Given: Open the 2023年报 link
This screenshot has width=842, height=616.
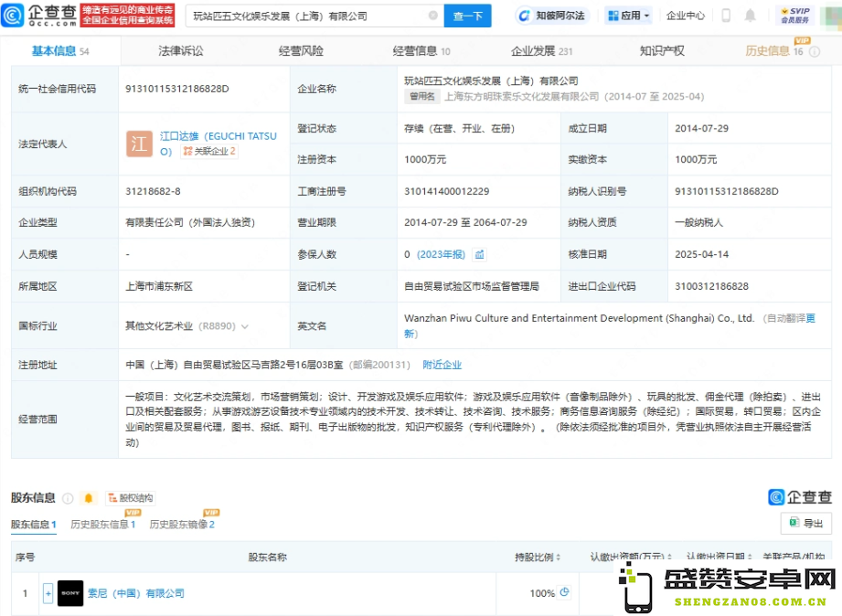Looking at the screenshot, I should tap(441, 255).
